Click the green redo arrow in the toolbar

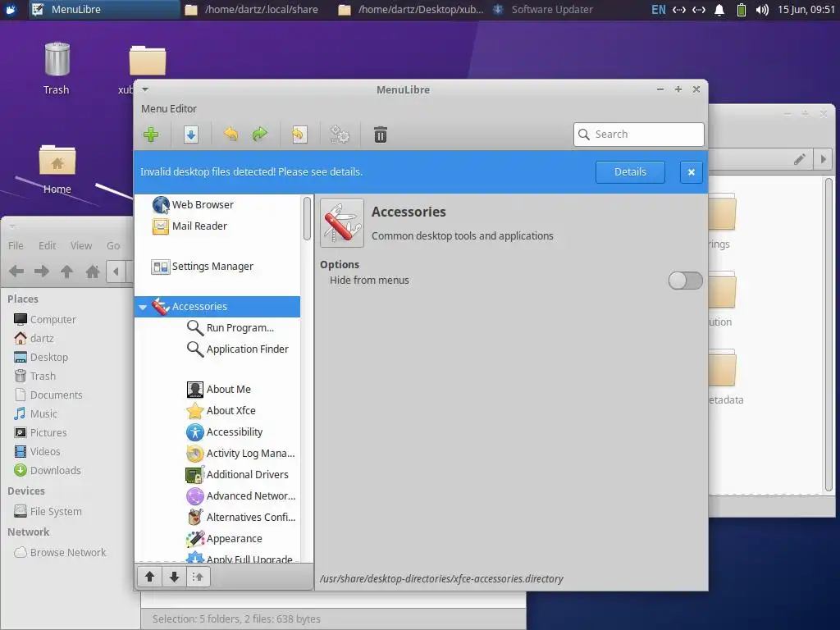(260, 134)
